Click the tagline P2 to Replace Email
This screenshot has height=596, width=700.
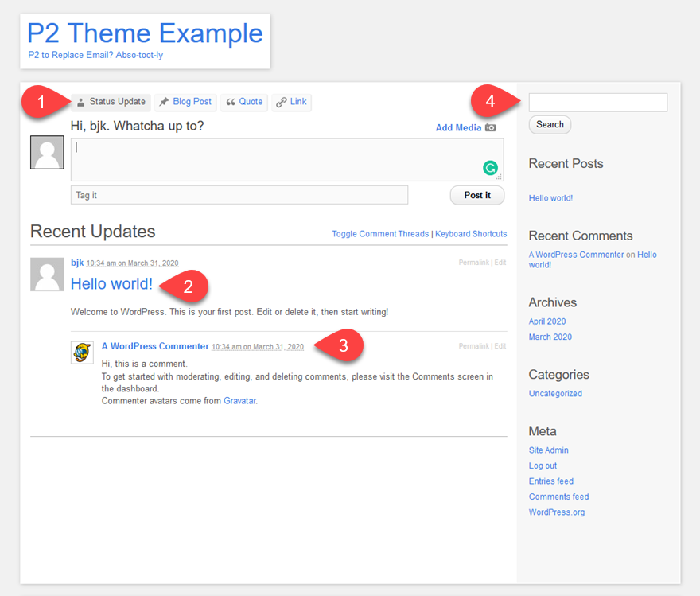tap(95, 55)
